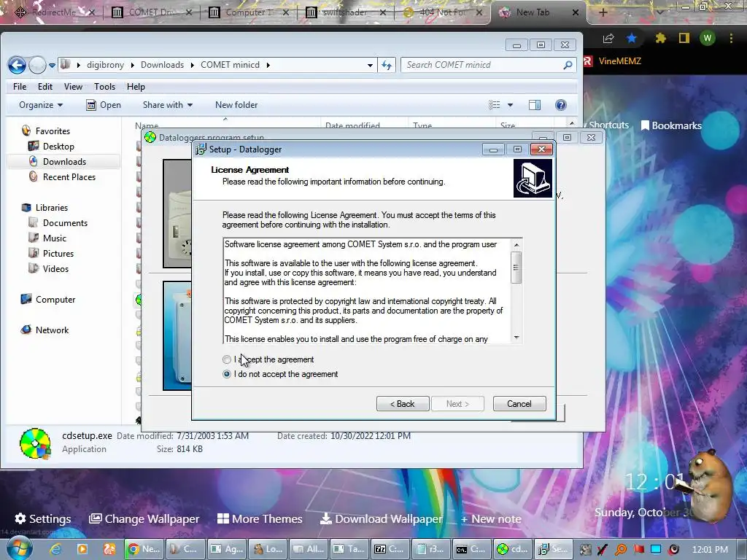
Task: Open Settings on the new tab page
Action: point(43,518)
